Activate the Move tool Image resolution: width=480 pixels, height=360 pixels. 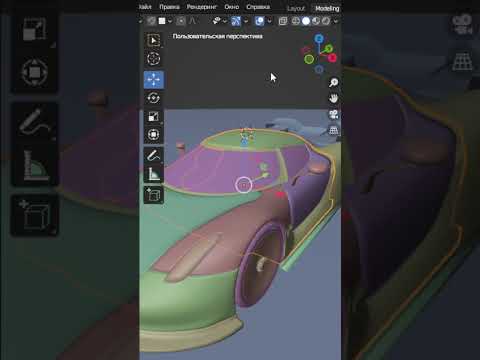coord(154,80)
